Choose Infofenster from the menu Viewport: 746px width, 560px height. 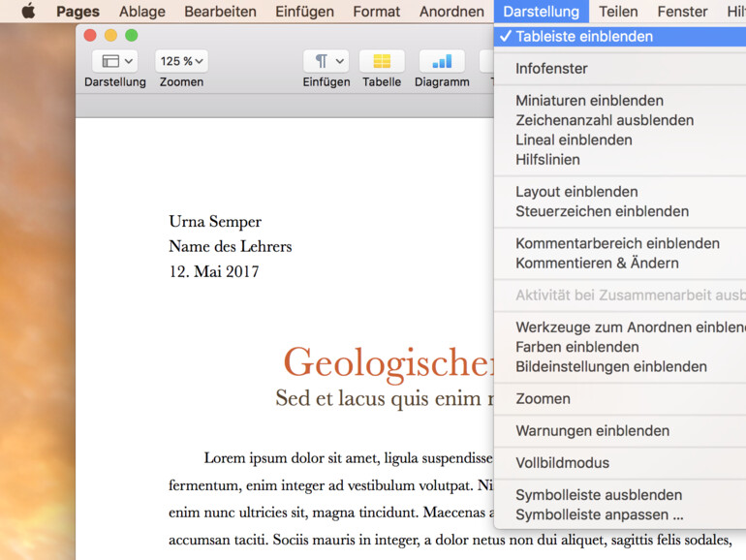tap(620, 69)
